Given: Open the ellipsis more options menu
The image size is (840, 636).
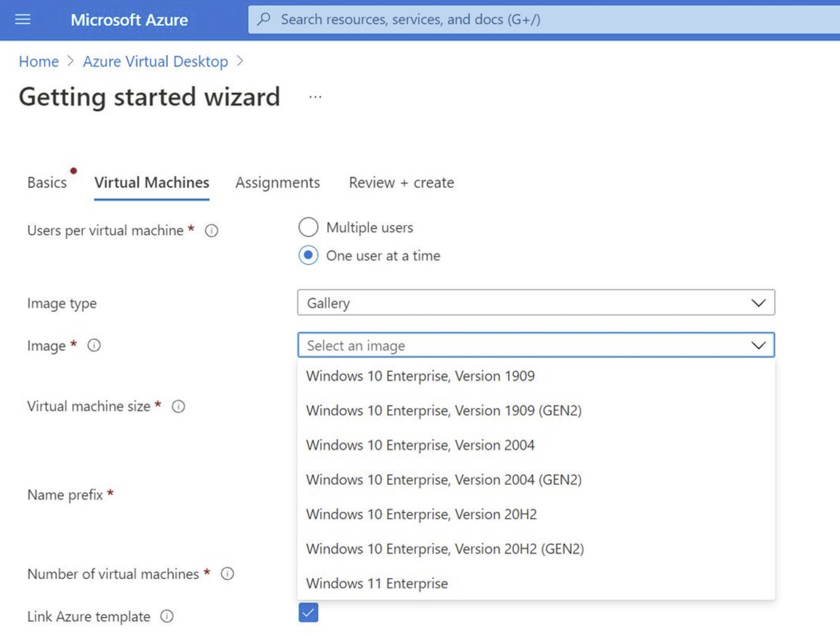Looking at the screenshot, I should [315, 97].
